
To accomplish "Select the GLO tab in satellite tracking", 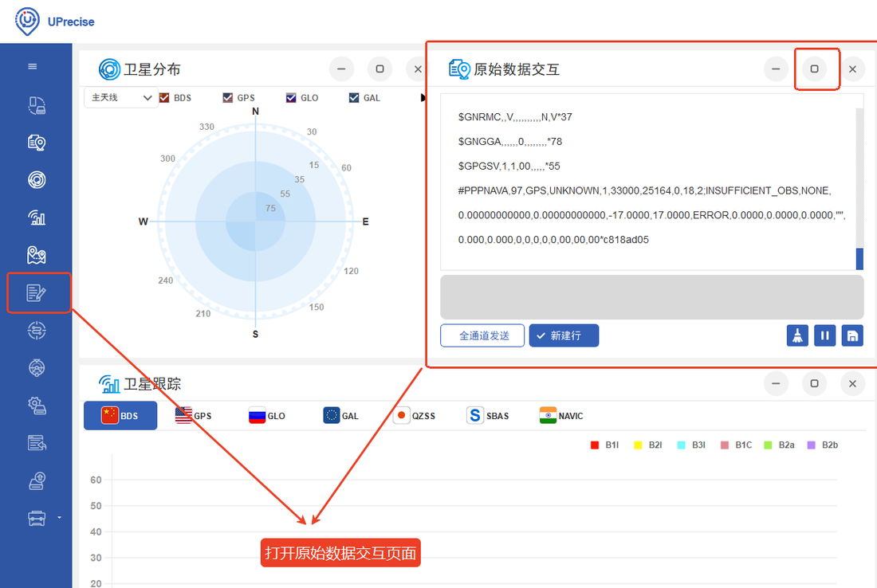I will click(267, 416).
